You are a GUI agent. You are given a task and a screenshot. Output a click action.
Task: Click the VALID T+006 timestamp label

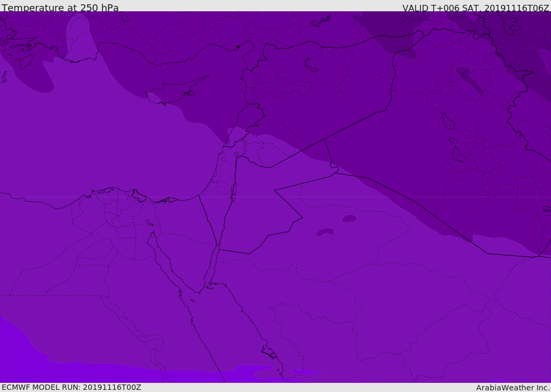click(x=476, y=8)
